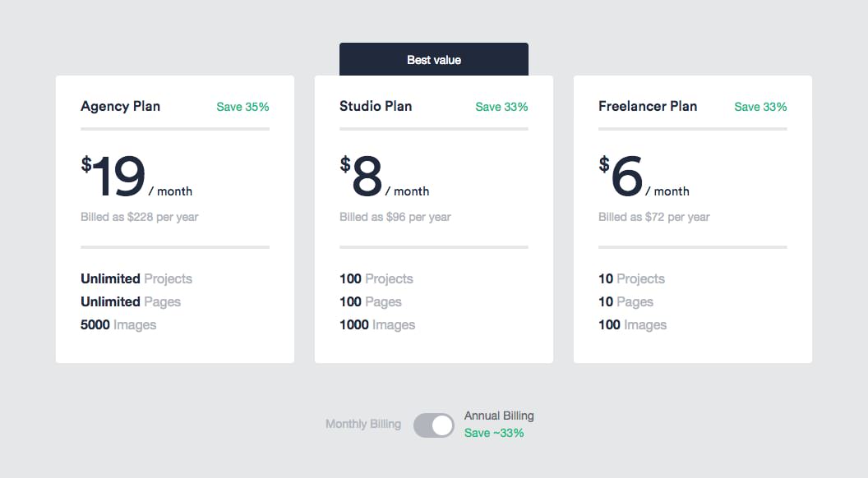The width and height of the screenshot is (868, 478).
Task: Toggle the billing period switch
Action: click(433, 425)
